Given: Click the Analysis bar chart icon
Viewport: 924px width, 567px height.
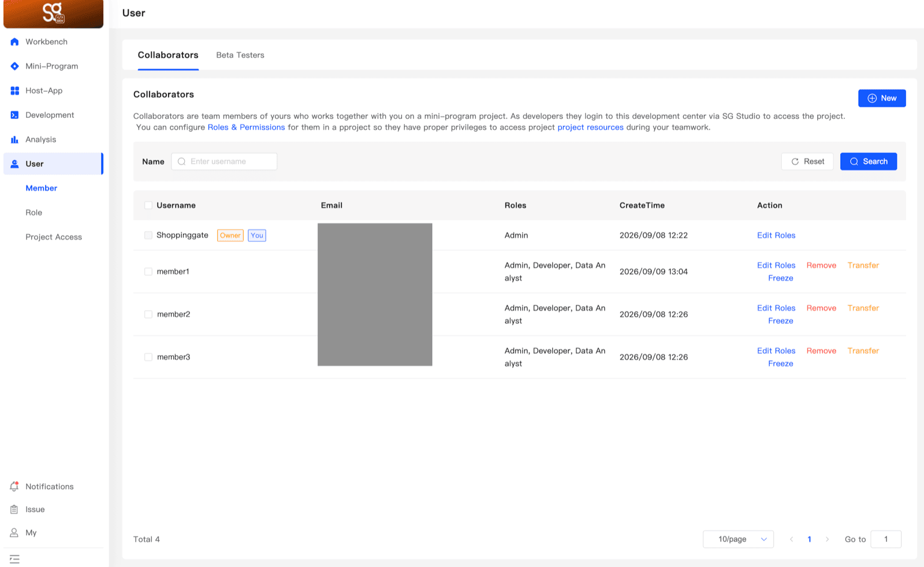Looking at the screenshot, I should (14, 140).
